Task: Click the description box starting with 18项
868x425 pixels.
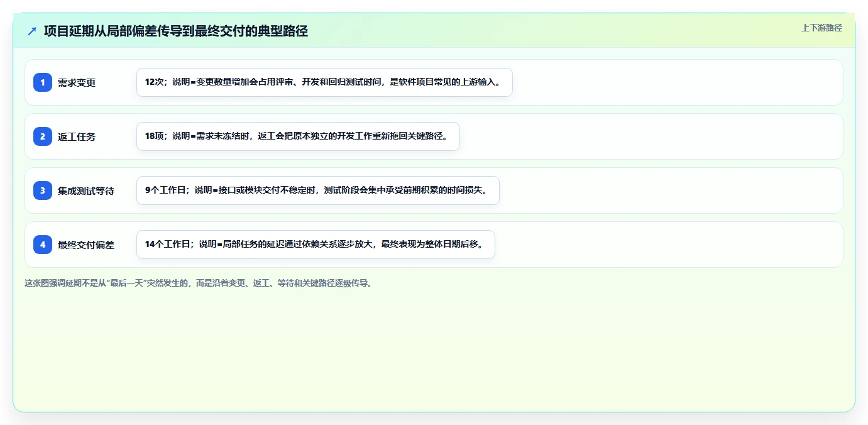Action: 298,136
